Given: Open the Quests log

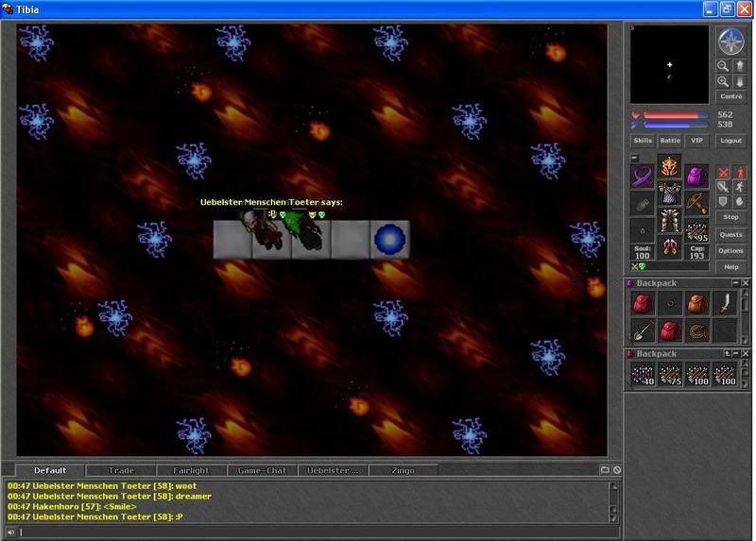Looking at the screenshot, I should 730,234.
